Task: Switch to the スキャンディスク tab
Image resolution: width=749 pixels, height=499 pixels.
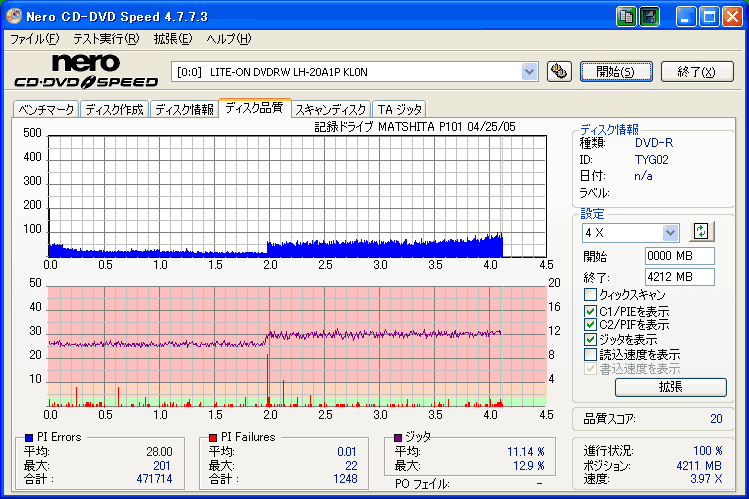Action: [x=331, y=109]
